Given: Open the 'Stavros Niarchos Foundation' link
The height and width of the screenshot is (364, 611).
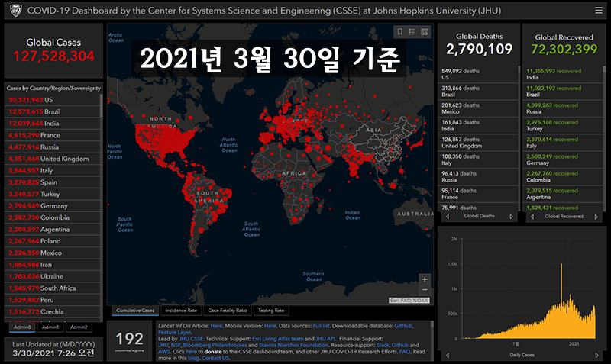Looking at the screenshot, I should click(x=293, y=346).
